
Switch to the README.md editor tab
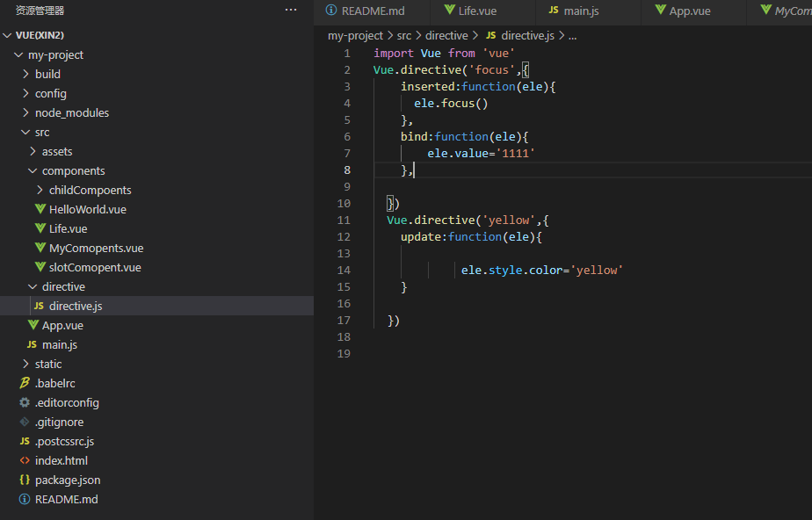[x=372, y=11]
